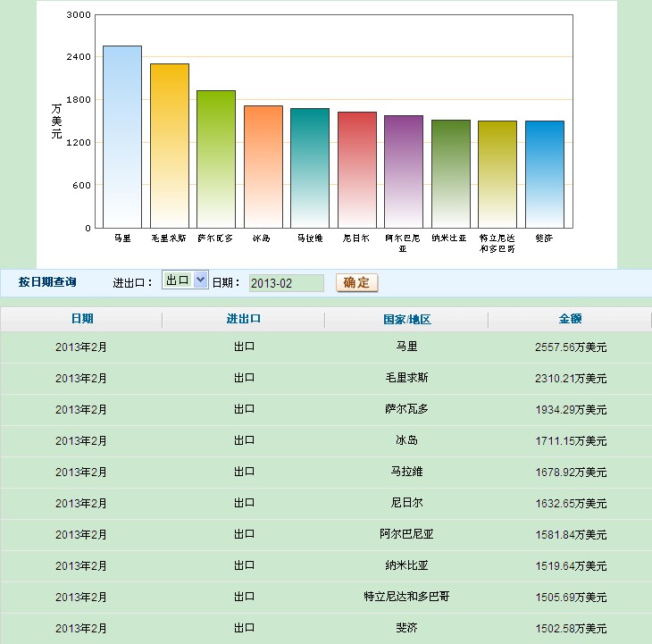Click the 金额 column header
Screen dimensions: 652x644
point(570,319)
